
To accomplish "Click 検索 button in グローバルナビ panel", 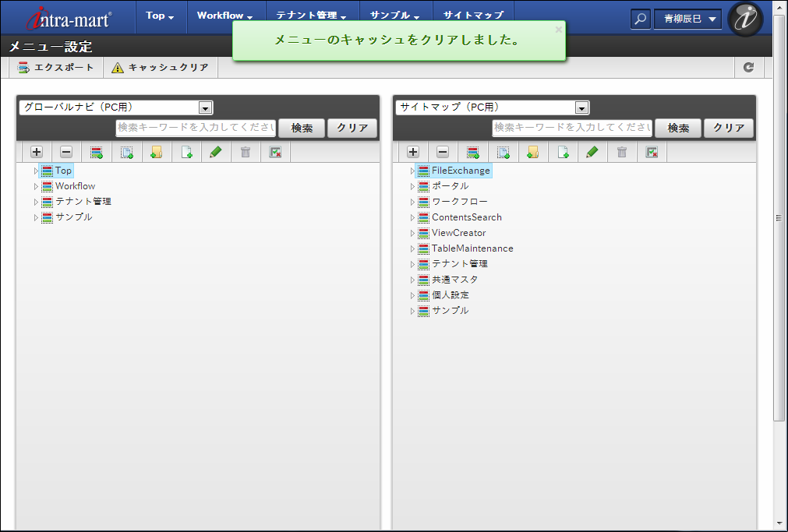I will [x=302, y=128].
